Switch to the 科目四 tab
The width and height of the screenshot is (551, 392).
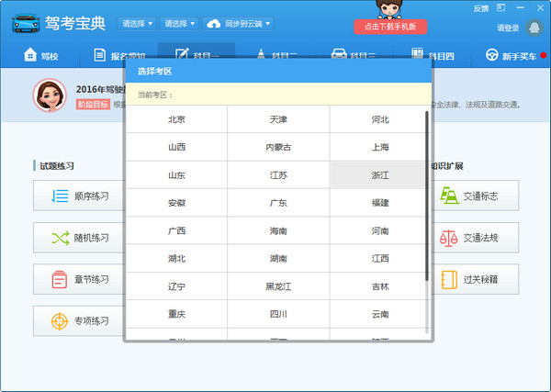click(433, 55)
